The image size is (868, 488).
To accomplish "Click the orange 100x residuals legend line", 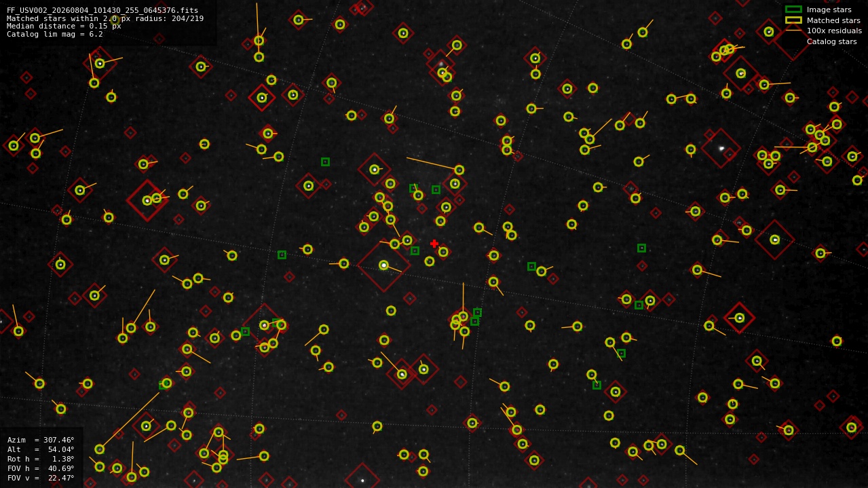I will point(793,31).
